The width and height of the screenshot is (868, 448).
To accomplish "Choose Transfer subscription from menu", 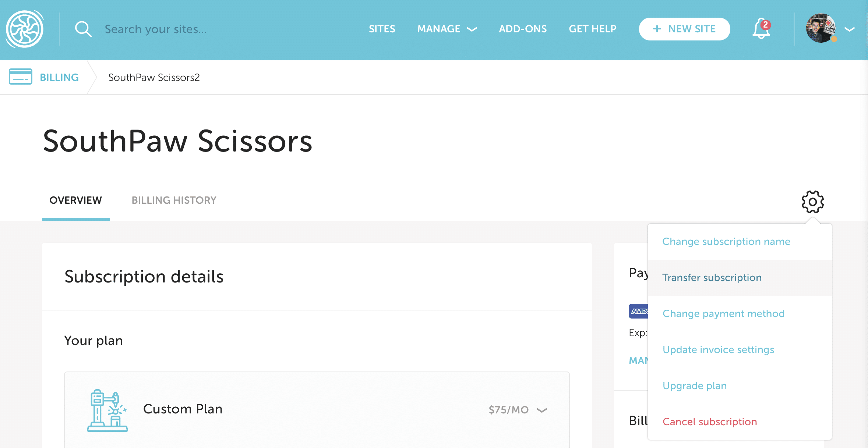I will tap(712, 277).
